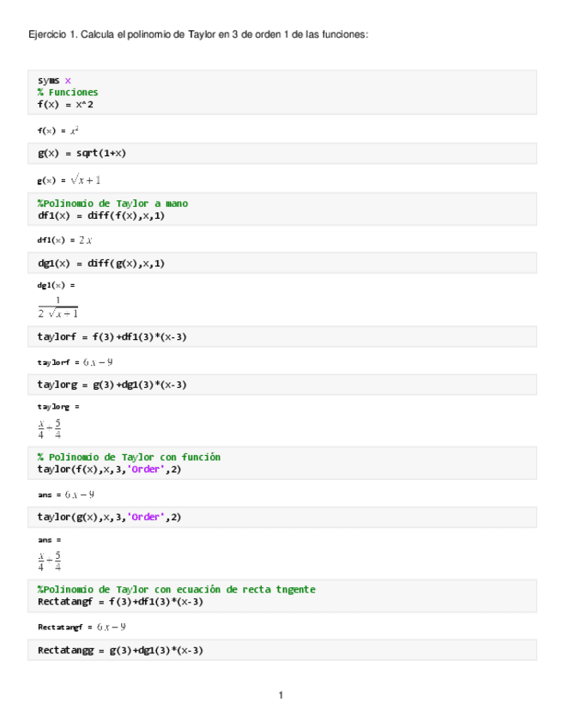Click the 'taylorf = f(3)+df1(3)*(x-3)' code cell
This screenshot has height=728, width=562.
[x=112, y=337]
